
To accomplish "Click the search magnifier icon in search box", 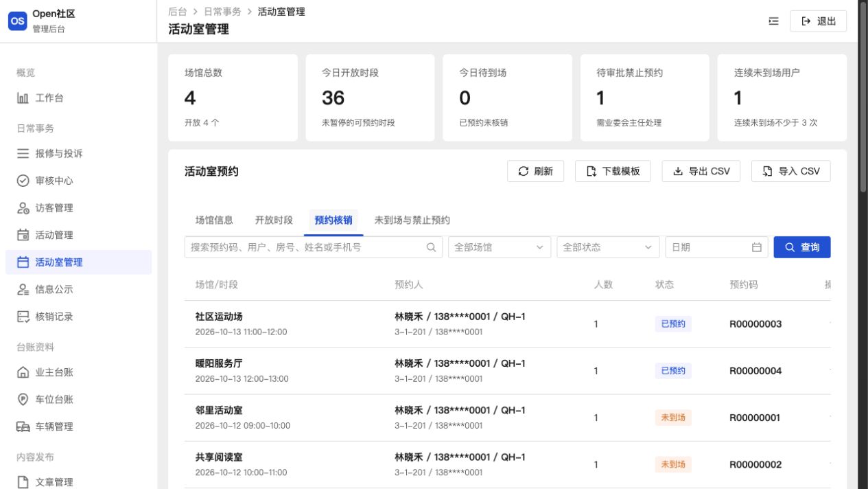I will [432, 247].
